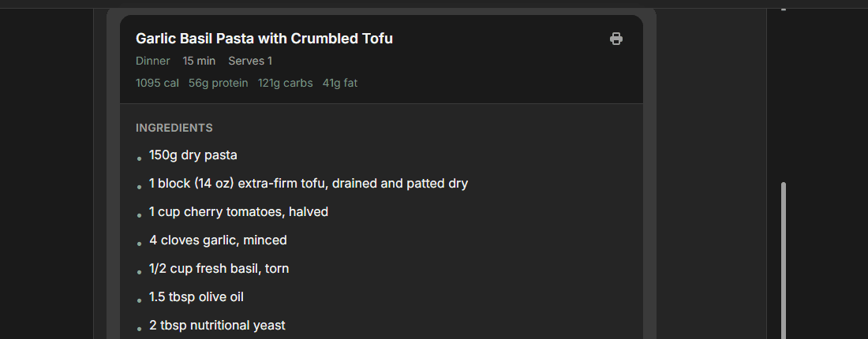This screenshot has width=868, height=339.
Task: Select the Dinner meal type label
Action: (x=152, y=61)
